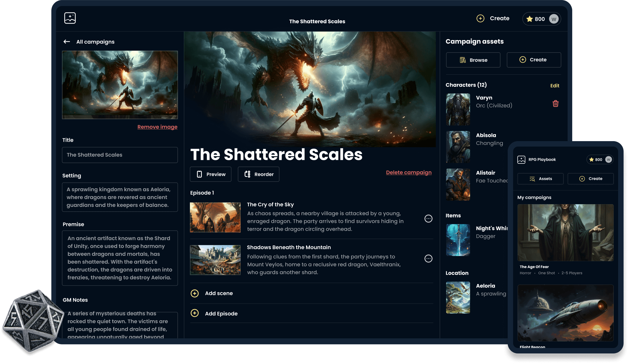629x364 pixels.
Task: Open the Assets tab in the mobile view
Action: [540, 179]
